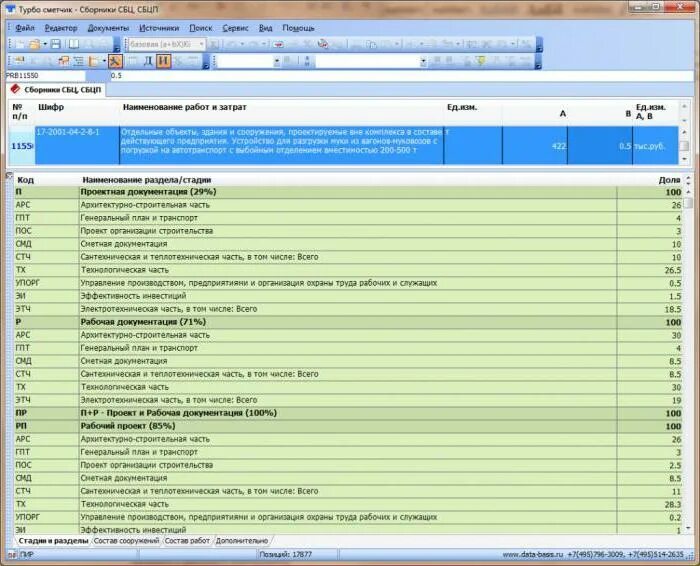Click share value 26.5 for Технологическая часть
Screen dimensions: 700x566
673,270
